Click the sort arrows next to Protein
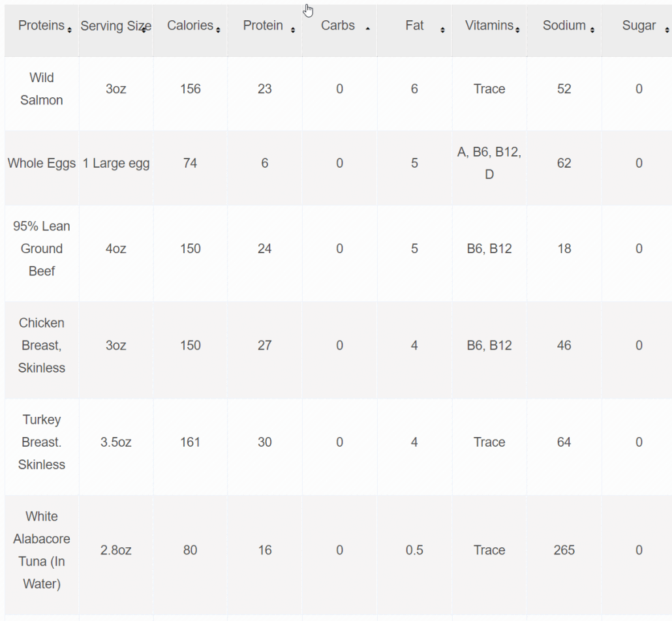The width and height of the screenshot is (672, 621). (293, 30)
